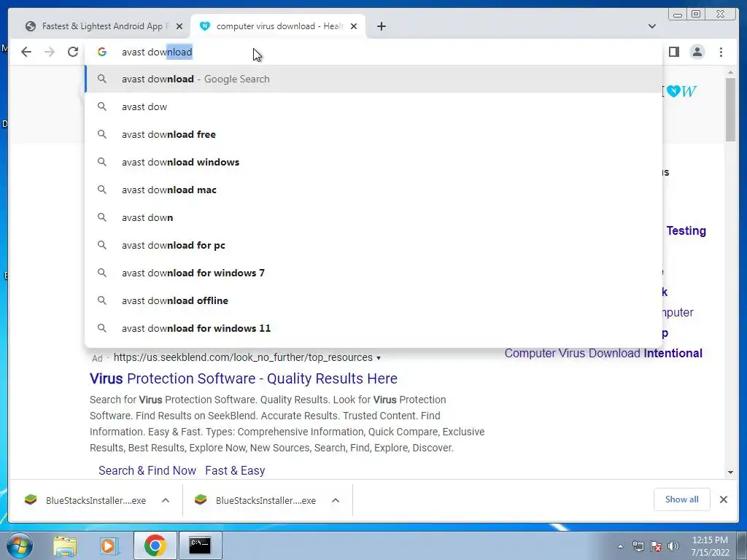Viewport: 747px width, 560px height.
Task: Select 'avast download - Google Search' suggestion
Action: pos(373,79)
